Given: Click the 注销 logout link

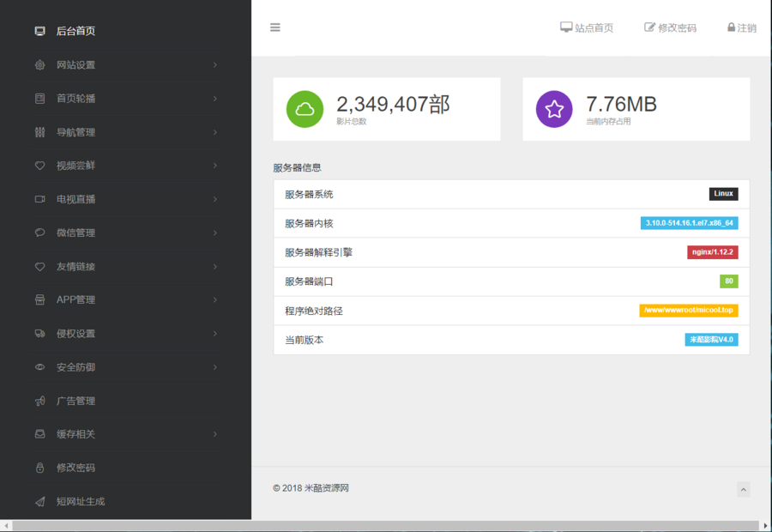Looking at the screenshot, I should coord(742,27).
